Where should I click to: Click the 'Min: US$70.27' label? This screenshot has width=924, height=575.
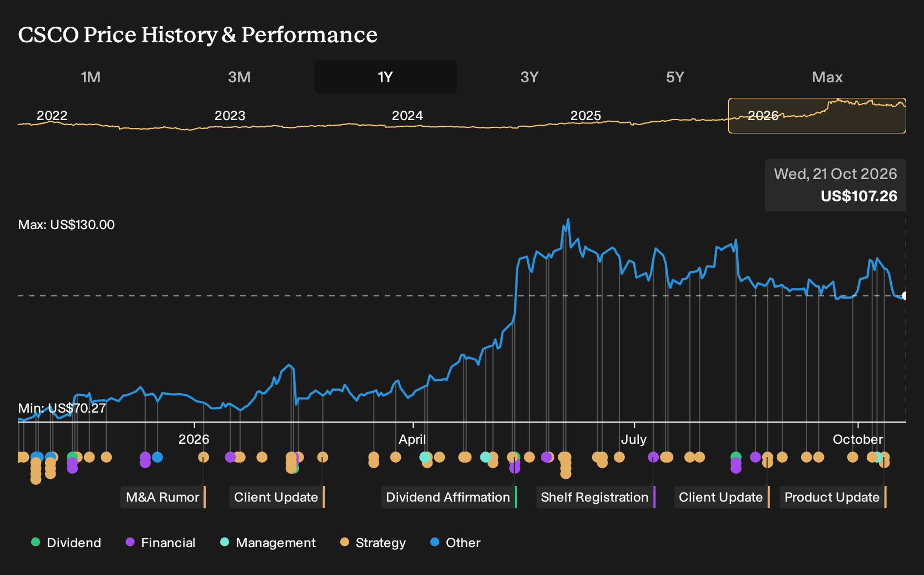tap(62, 408)
